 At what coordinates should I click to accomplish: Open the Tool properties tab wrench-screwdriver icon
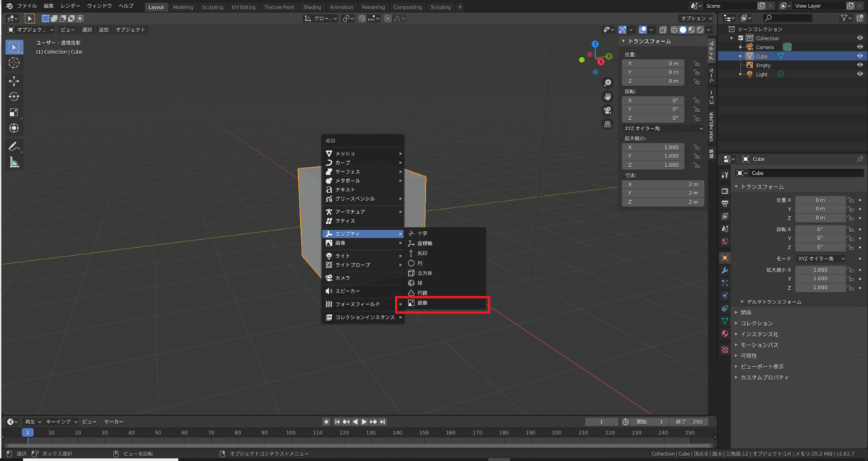click(725, 174)
